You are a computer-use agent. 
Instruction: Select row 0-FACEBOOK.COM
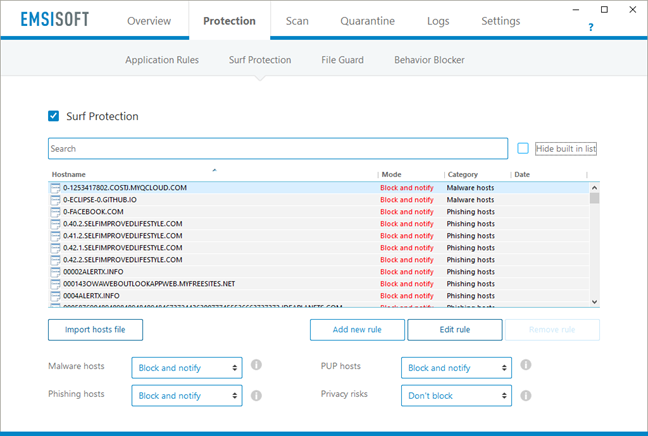click(x=319, y=212)
